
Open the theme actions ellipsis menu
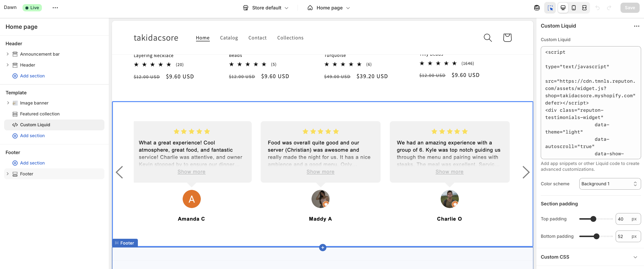[x=55, y=8]
